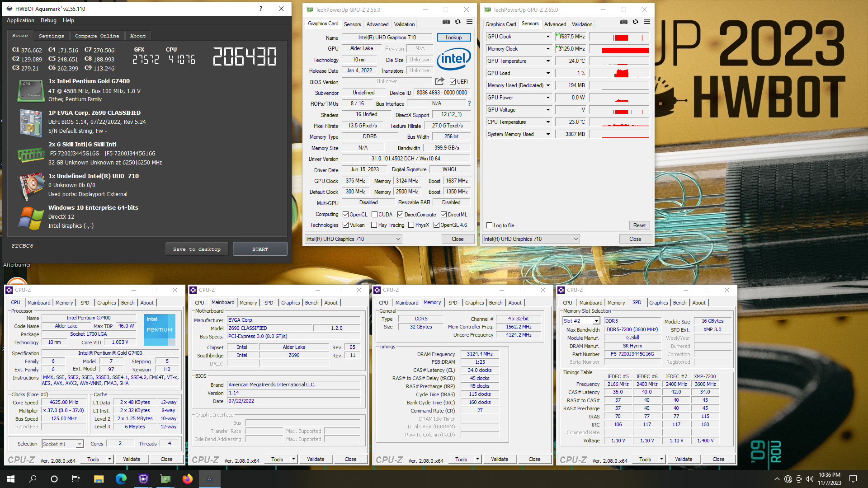Open hamburger menu in GPU-Z Graphics Card window
Viewport: 868px width, 488px height.
click(469, 22)
